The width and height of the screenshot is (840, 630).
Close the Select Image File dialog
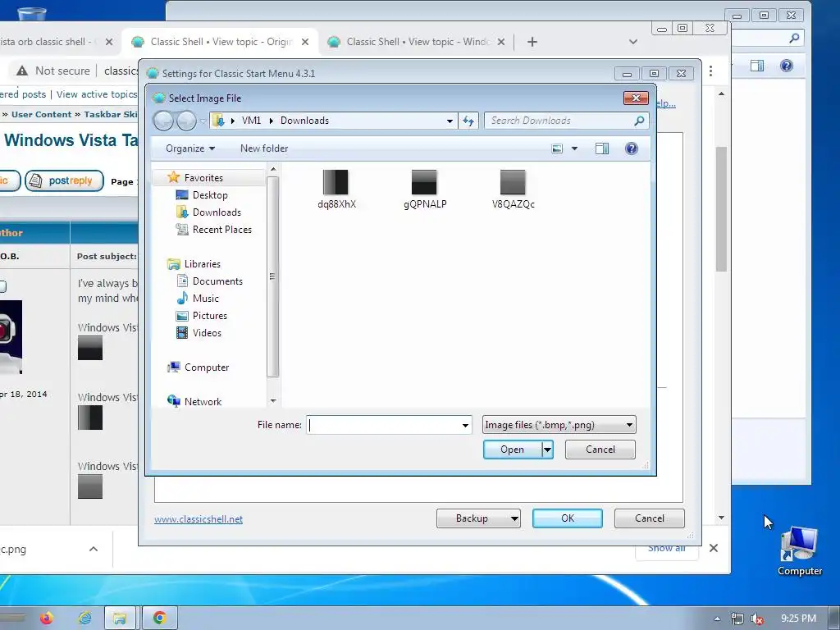[636, 98]
